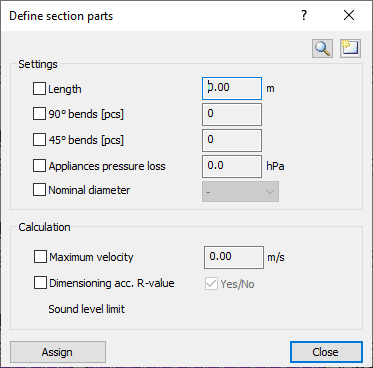Close the Define section parts dialog with X
373x368 pixels.
pos(349,16)
